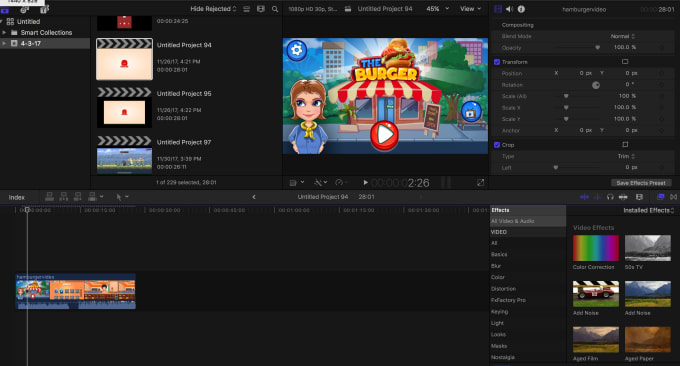Screen dimensions: 680x366
Task: Click Save Effects Preset button
Action: click(641, 183)
